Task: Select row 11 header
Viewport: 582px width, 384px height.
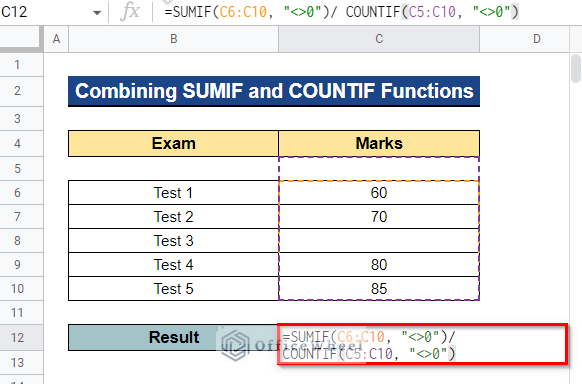Action: (x=22, y=312)
